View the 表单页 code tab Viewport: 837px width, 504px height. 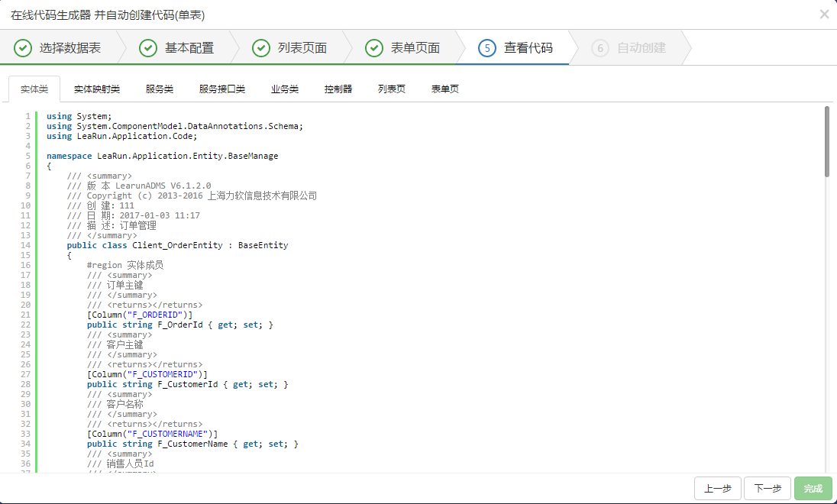point(445,89)
